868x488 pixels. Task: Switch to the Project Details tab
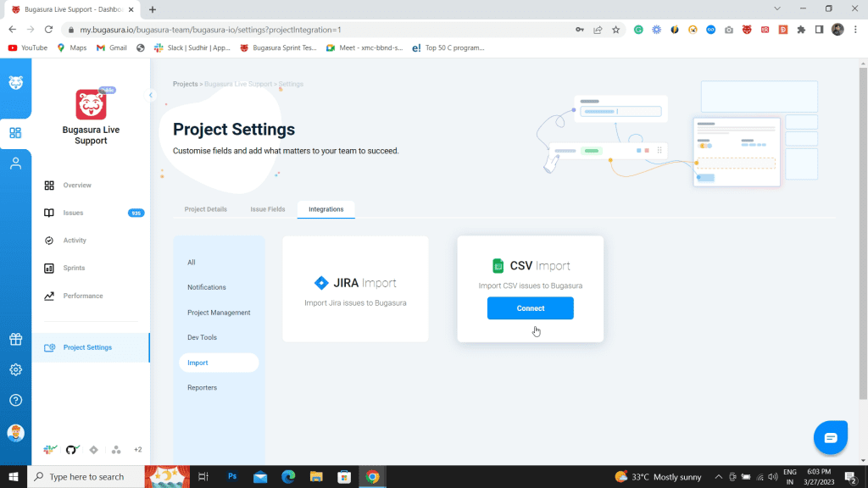point(205,209)
